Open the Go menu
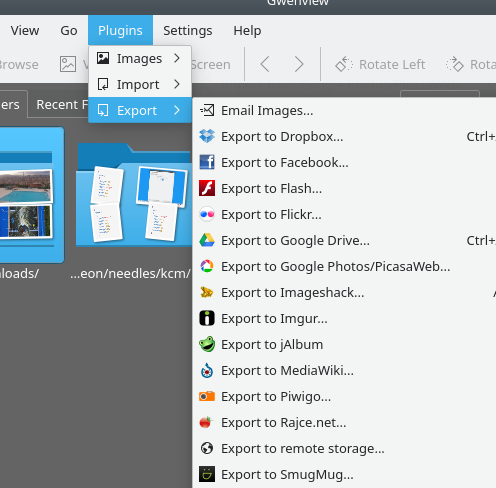This screenshot has height=488, width=496. click(x=69, y=31)
